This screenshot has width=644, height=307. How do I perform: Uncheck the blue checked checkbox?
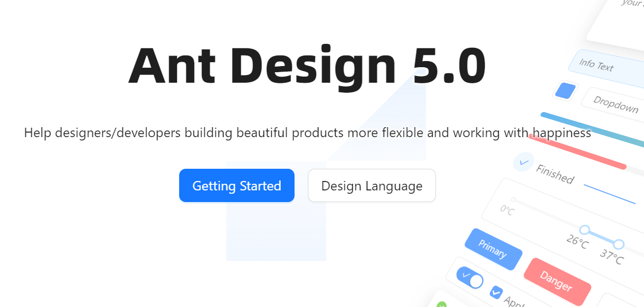(496, 292)
